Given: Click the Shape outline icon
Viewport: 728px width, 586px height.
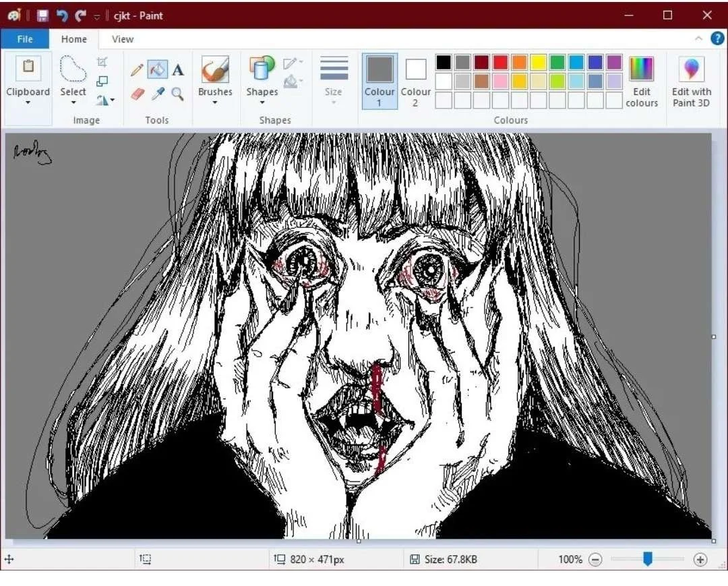Looking at the screenshot, I should (x=290, y=63).
